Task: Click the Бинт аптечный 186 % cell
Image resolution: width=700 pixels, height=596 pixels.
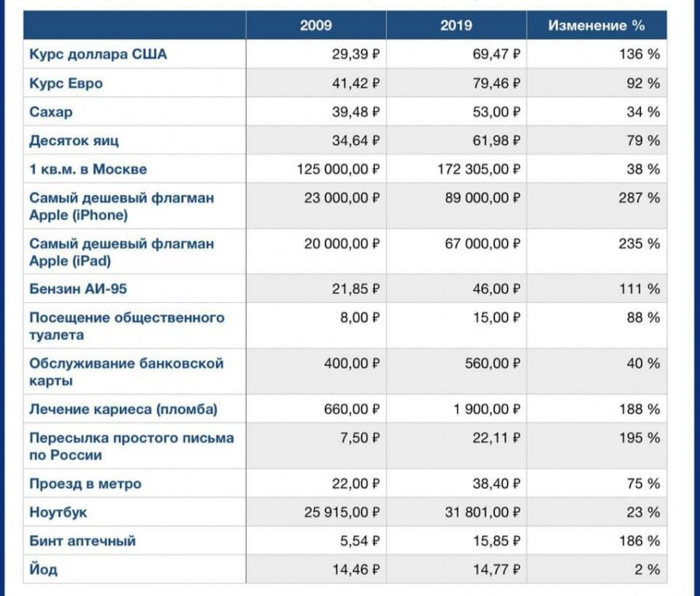Action: click(597, 541)
